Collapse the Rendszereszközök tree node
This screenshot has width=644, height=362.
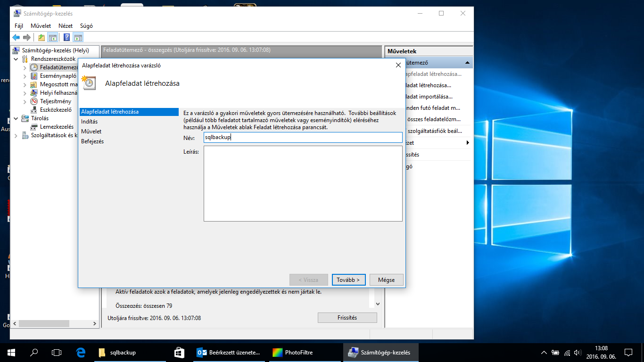17,59
